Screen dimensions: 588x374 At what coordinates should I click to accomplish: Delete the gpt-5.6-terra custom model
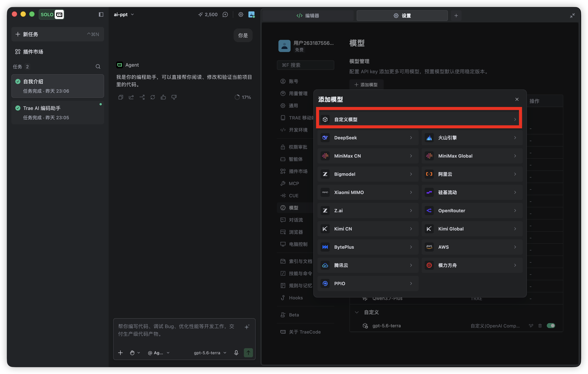tap(540, 326)
